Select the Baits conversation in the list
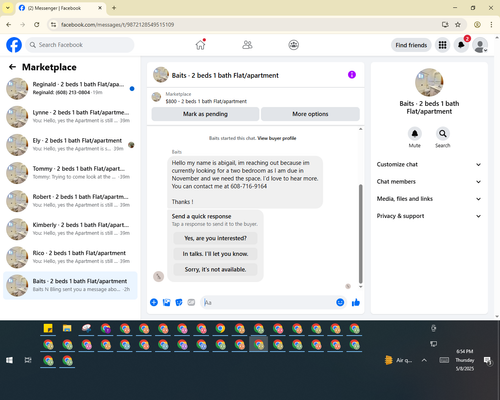500x400 pixels. pos(70,285)
